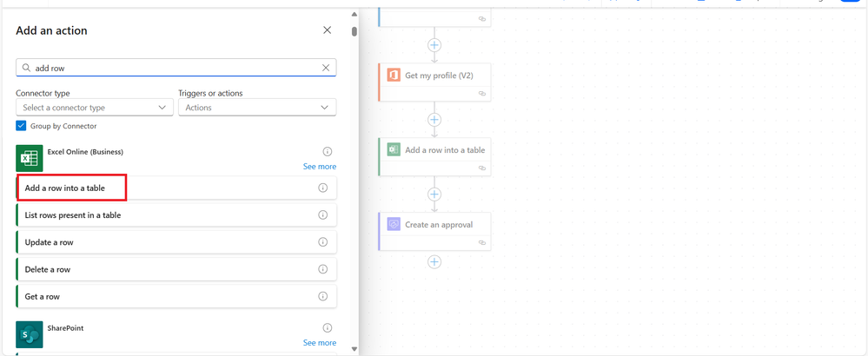Click the panel scrollbar thumb
The image size is (868, 356).
tap(354, 31)
